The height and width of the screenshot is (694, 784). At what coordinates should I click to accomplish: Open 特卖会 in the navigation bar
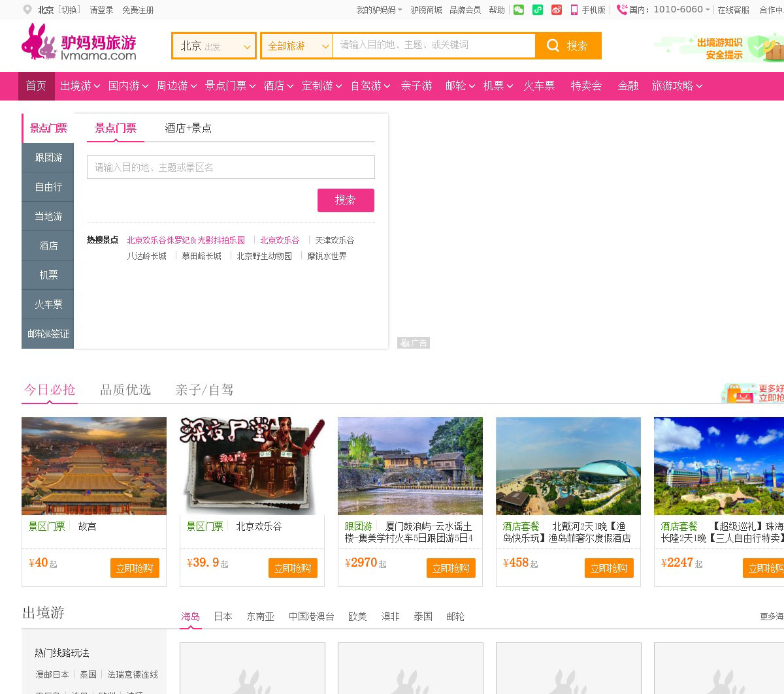tap(586, 86)
